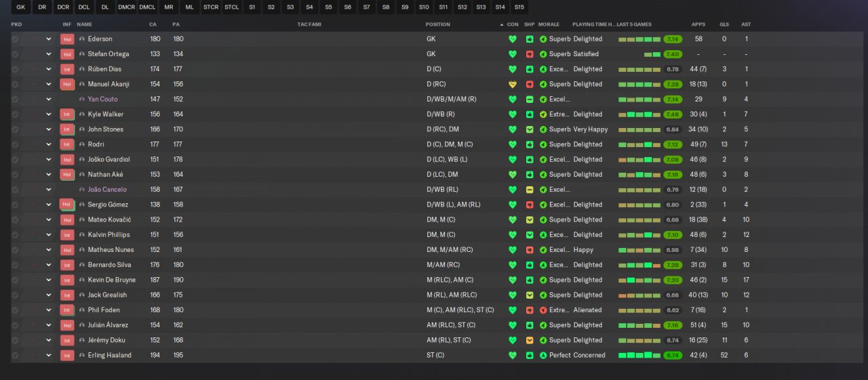This screenshot has width=868, height=380.
Task: Click Kyle Walker's morale icon
Action: (x=543, y=114)
